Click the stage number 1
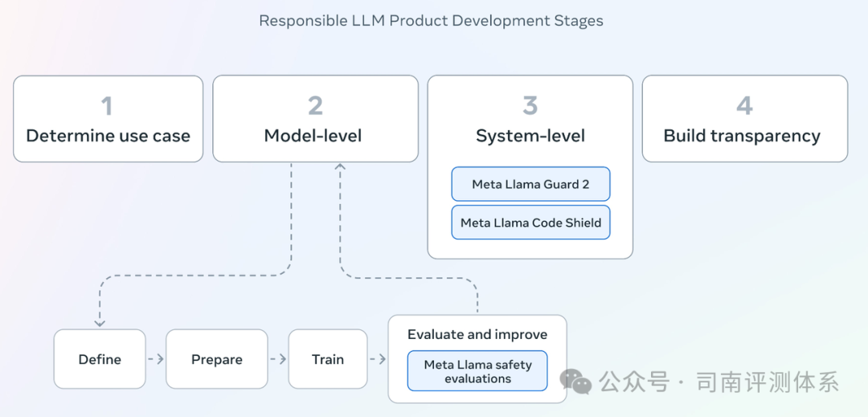The width and height of the screenshot is (868, 417). tap(107, 105)
